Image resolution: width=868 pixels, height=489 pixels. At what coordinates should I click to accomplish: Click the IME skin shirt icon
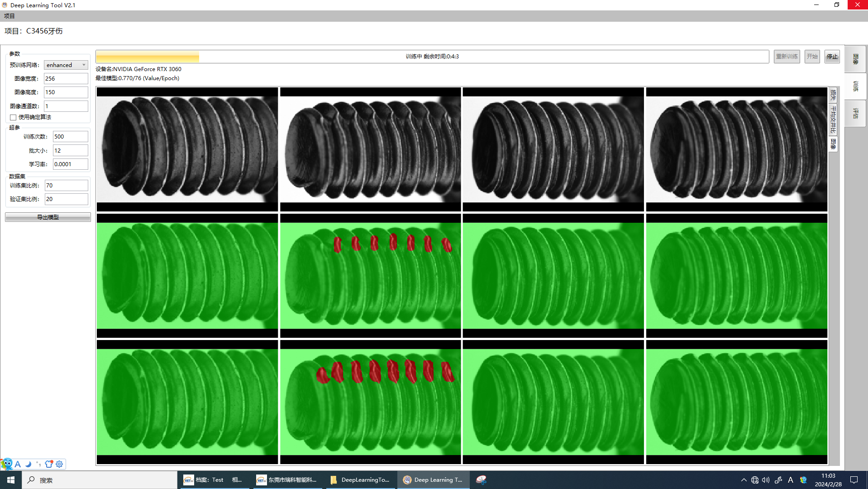[x=49, y=464]
